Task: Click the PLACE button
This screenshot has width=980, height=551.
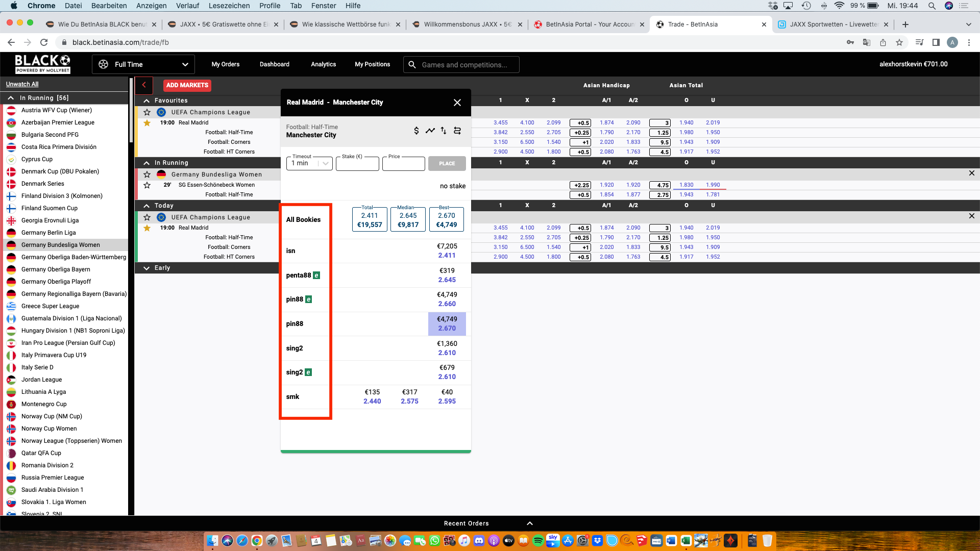Action: 447,164
